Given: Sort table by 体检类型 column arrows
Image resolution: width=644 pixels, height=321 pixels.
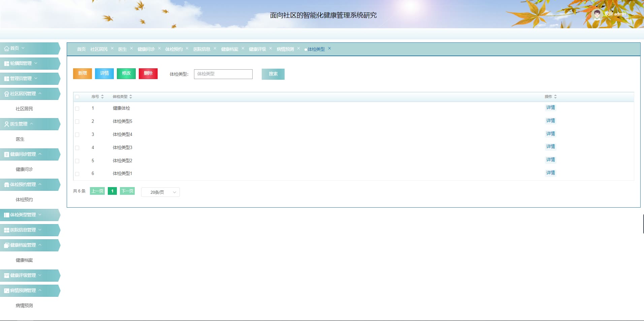Looking at the screenshot, I should [x=131, y=97].
